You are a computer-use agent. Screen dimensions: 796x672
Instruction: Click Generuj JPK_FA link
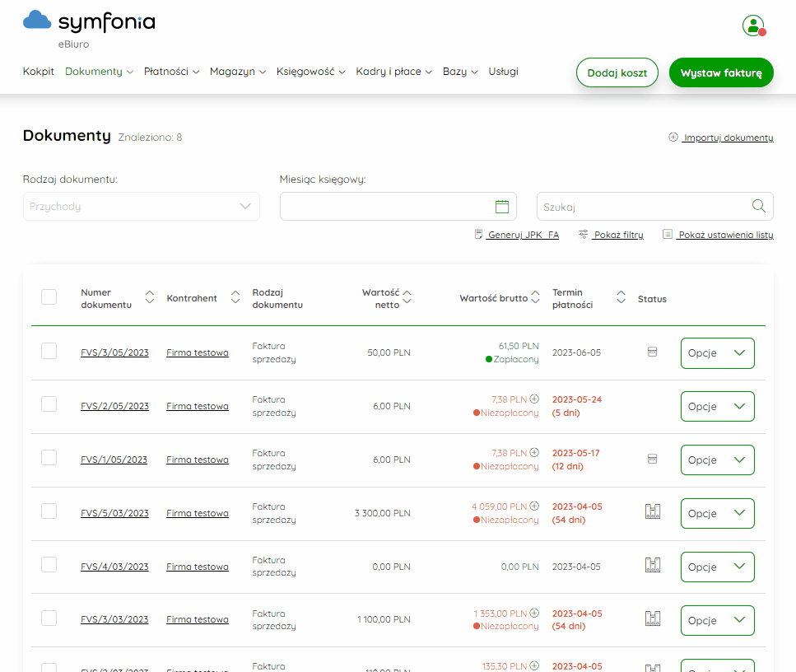517,235
